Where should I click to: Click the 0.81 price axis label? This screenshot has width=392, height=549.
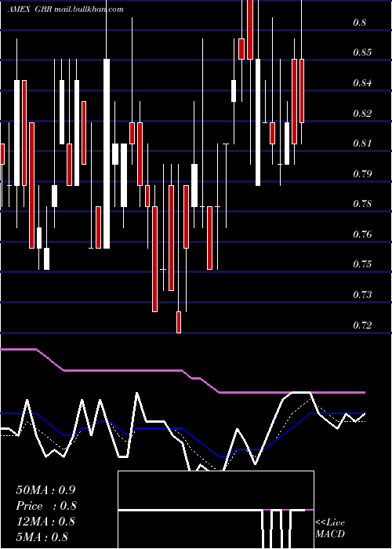(x=362, y=144)
